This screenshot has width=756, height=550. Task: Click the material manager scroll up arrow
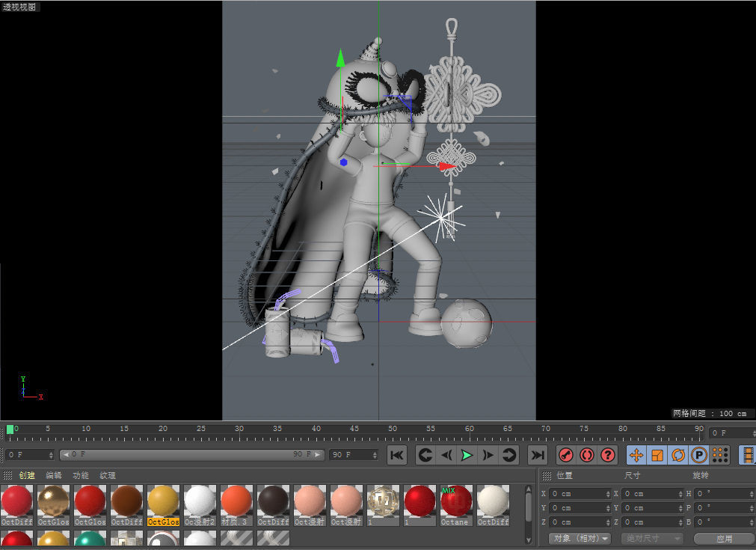pyautogui.click(x=529, y=489)
